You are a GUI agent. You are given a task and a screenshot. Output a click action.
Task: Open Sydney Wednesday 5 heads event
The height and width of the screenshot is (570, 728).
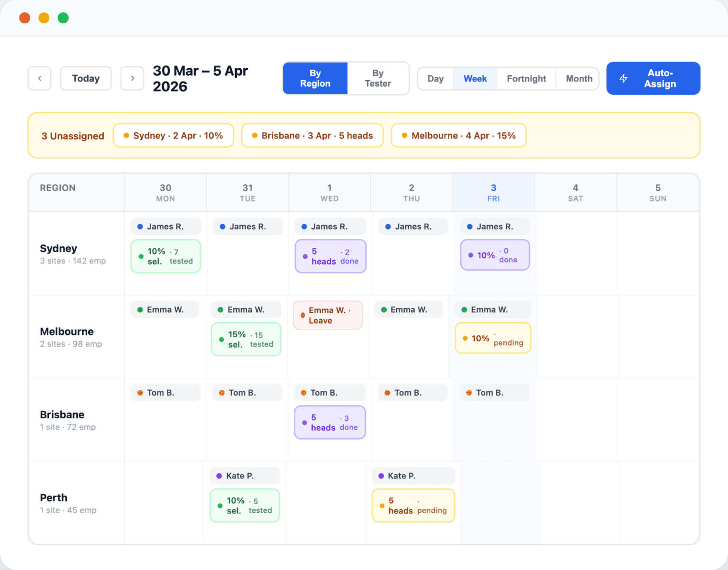(331, 256)
